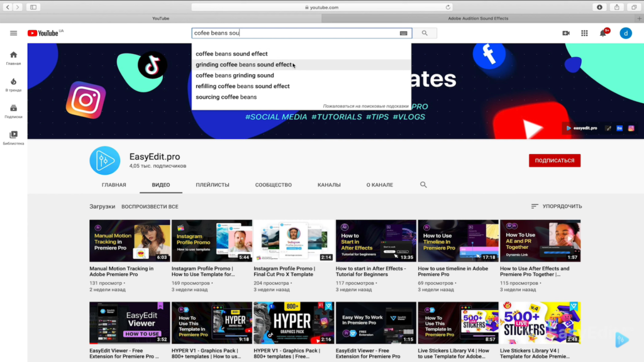The width and height of the screenshot is (644, 362).
Task: Open the Manual Motion Tracking video thumbnail
Action: tap(130, 241)
